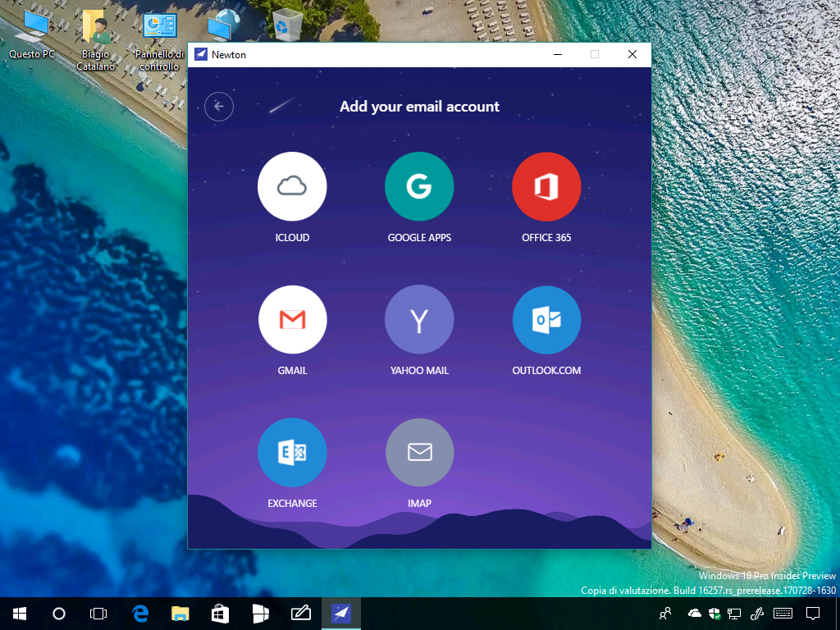
Task: Open Task View in taskbar
Action: tap(98, 614)
